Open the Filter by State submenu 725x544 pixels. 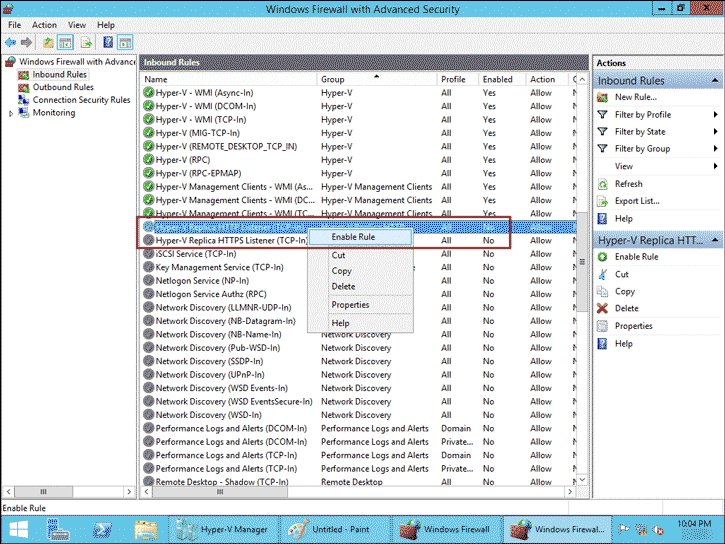pos(715,132)
